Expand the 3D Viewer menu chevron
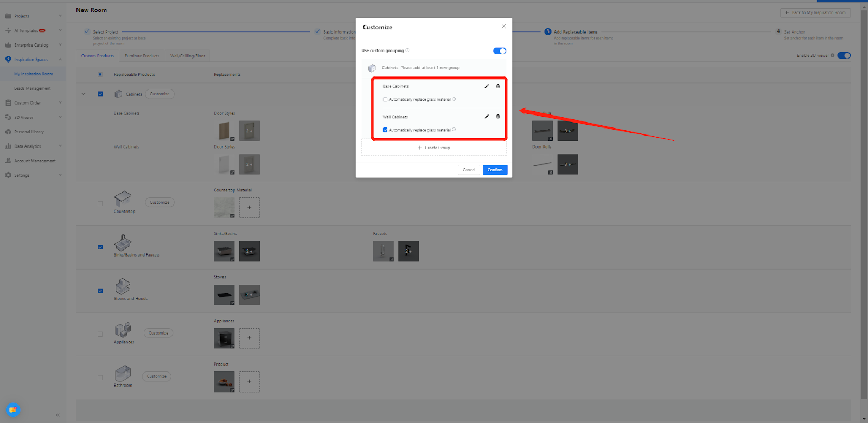 pyautogui.click(x=60, y=117)
